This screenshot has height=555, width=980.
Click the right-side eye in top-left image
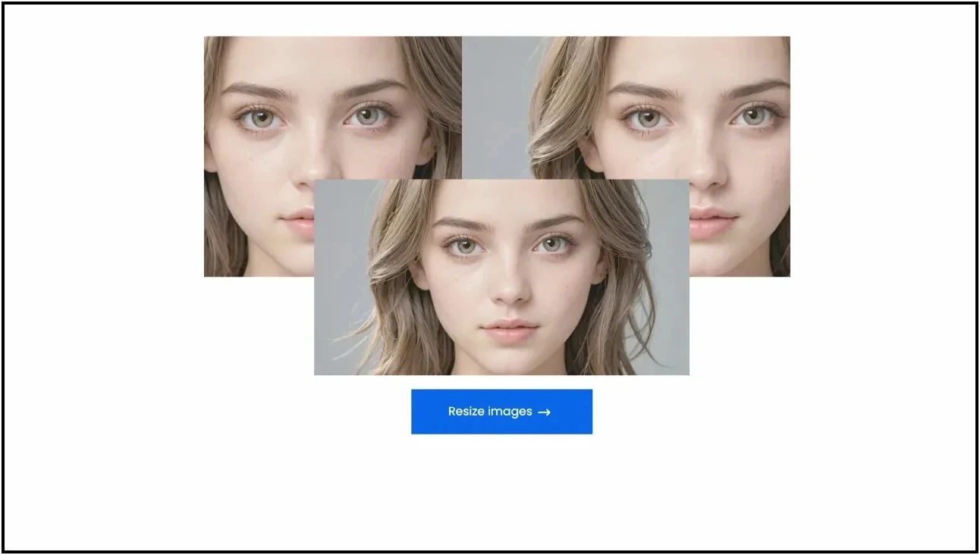pyautogui.click(x=369, y=116)
